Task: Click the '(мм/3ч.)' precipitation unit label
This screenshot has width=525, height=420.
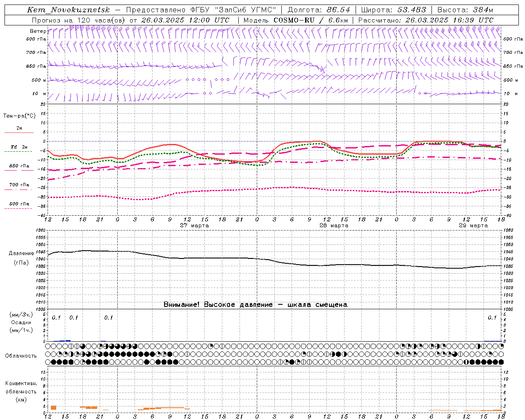Action: click(21, 315)
